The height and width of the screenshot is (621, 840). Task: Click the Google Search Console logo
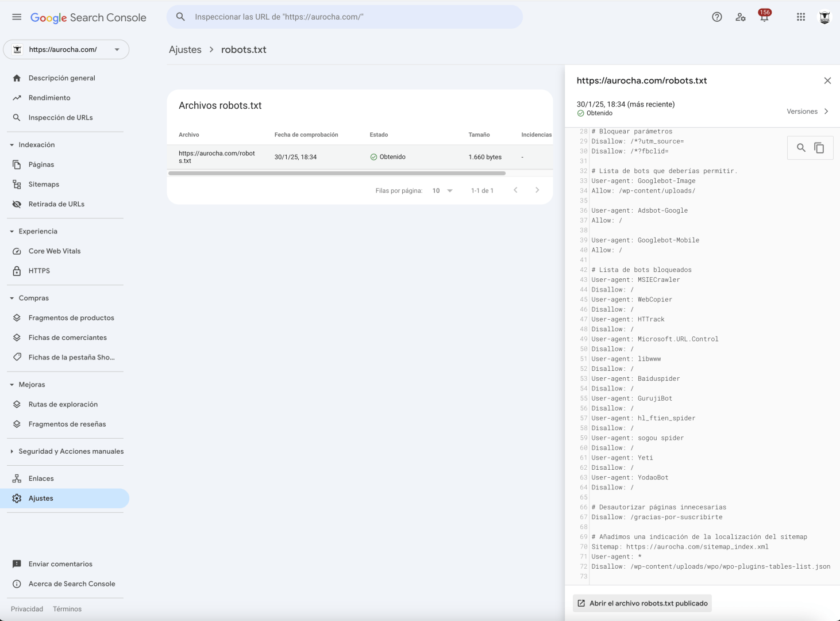(88, 18)
